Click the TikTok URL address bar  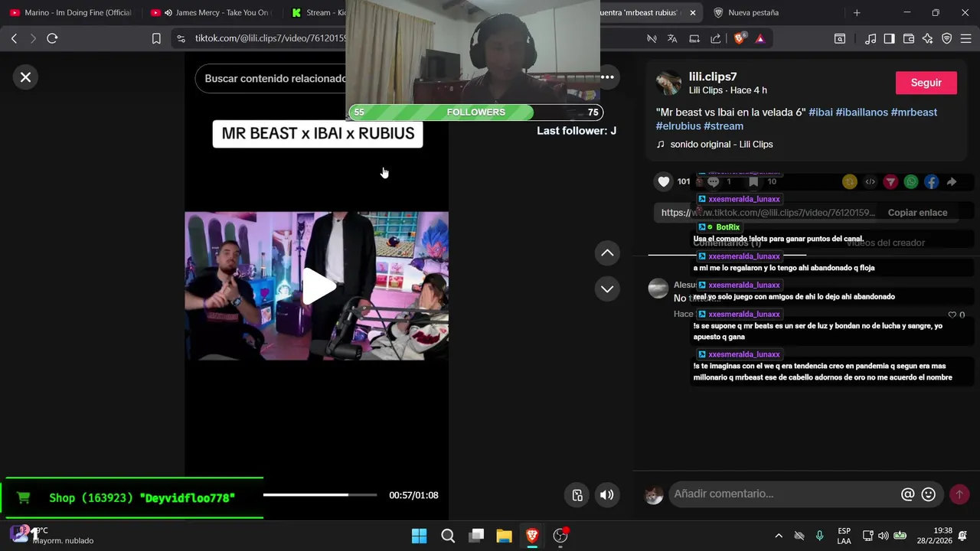(x=269, y=38)
